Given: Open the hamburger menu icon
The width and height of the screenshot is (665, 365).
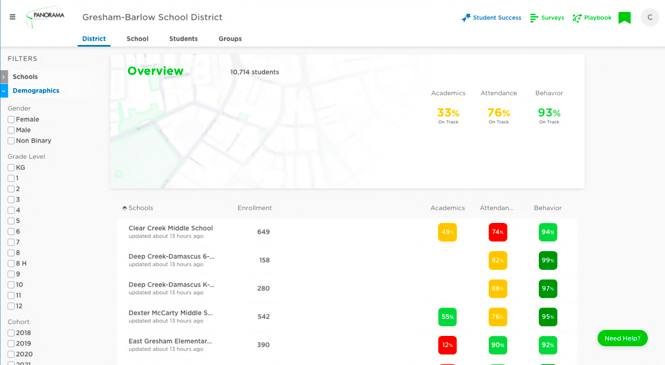Looking at the screenshot, I should click(12, 17).
